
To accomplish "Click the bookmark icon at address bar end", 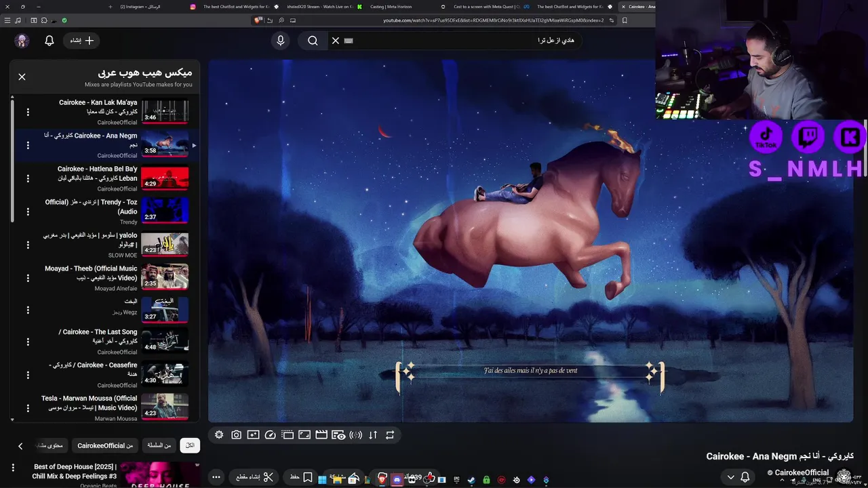I will click(625, 20).
